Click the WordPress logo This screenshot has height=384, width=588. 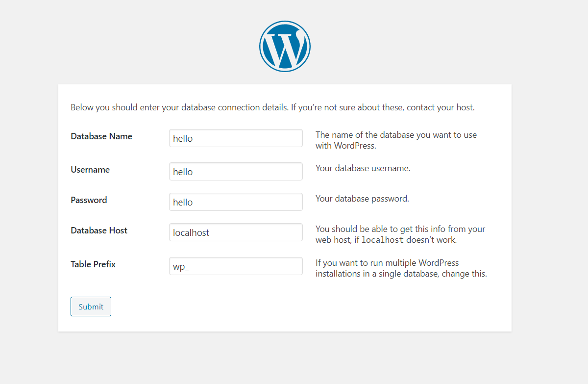tap(285, 47)
